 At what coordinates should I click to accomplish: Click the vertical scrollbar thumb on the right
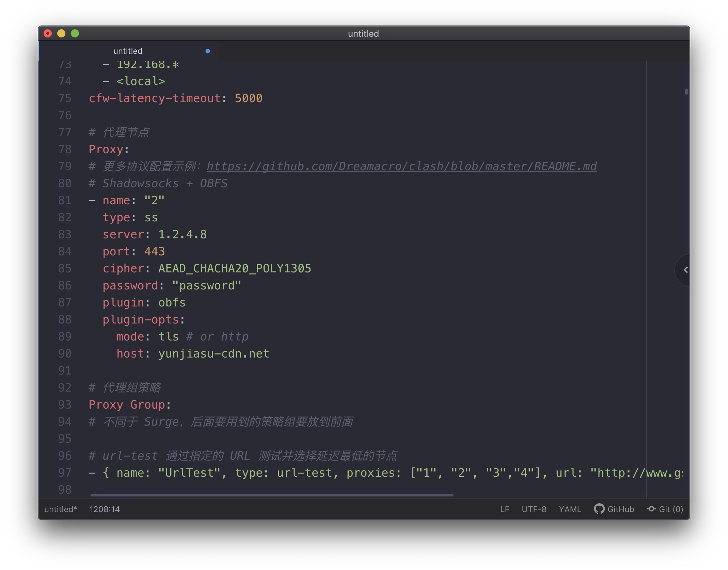pyautogui.click(x=686, y=91)
